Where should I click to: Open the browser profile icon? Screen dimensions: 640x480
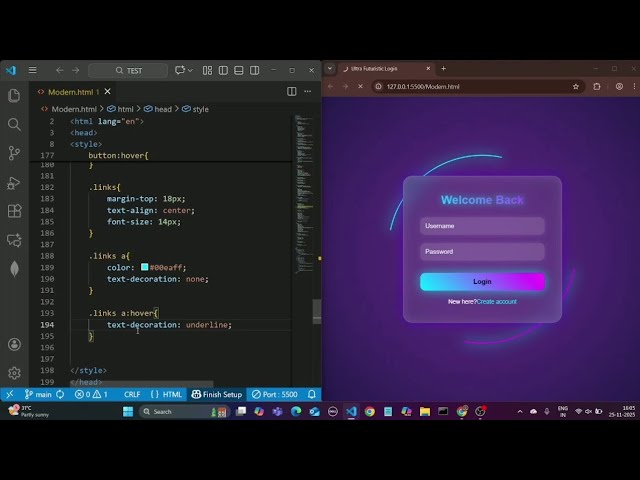pos(619,87)
